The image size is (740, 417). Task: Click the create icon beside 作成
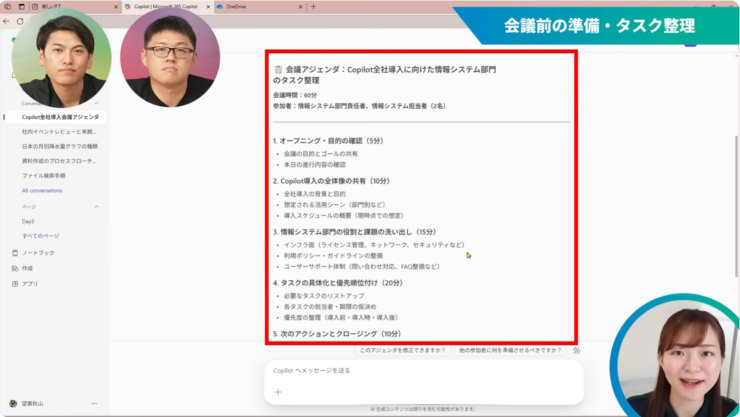click(15, 268)
